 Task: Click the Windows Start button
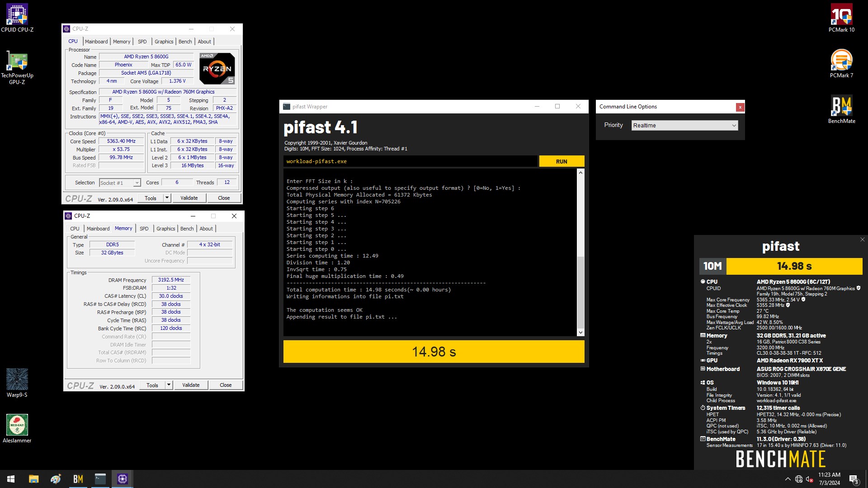tap(11, 479)
